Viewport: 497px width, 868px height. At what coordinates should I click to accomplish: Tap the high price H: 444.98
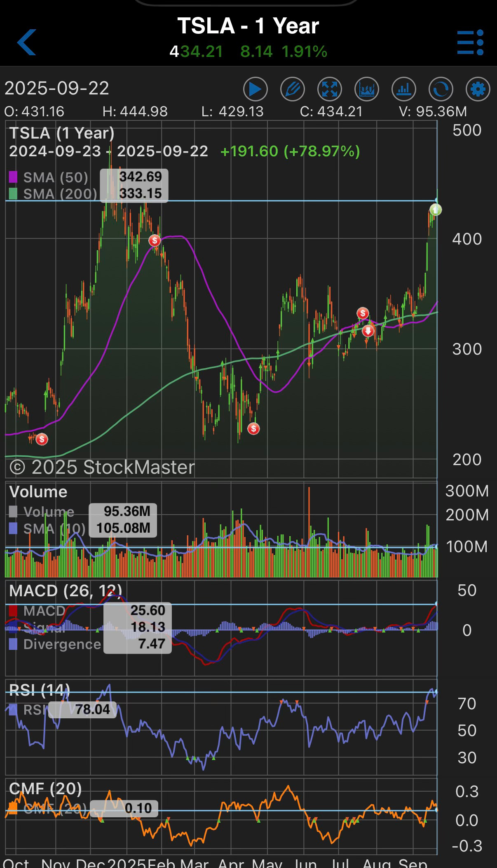coord(135,111)
